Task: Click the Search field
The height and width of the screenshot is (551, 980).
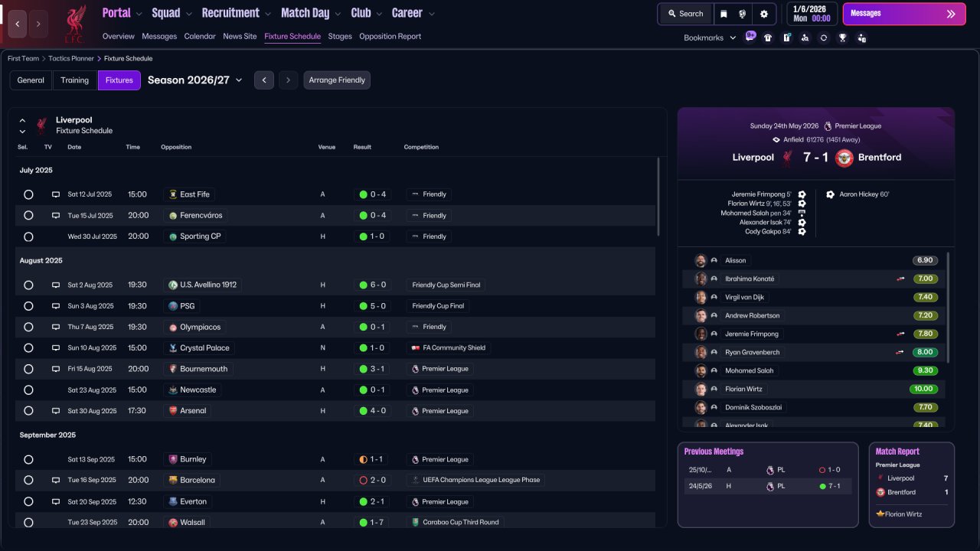Action: (685, 14)
